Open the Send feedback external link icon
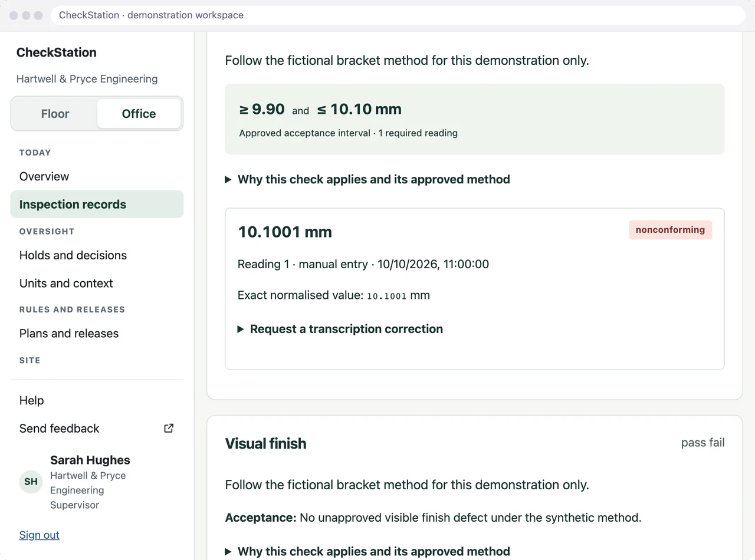The width and height of the screenshot is (755, 560). click(x=169, y=429)
